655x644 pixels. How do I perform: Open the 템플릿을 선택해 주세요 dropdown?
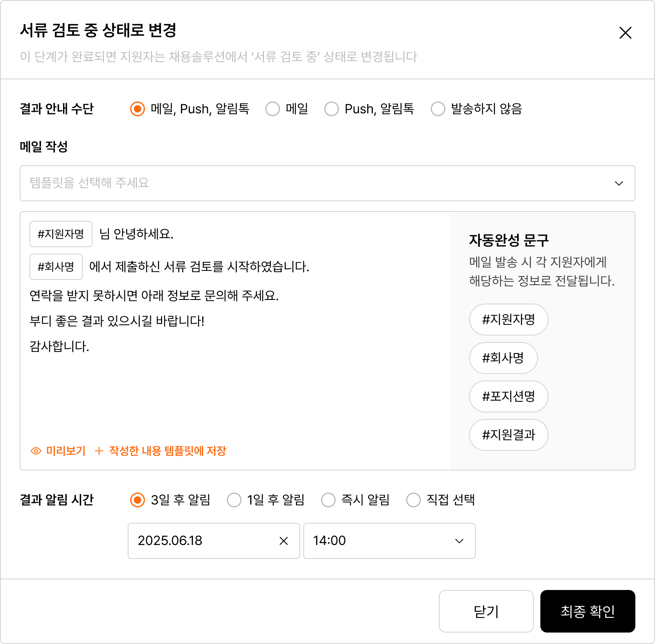[327, 183]
